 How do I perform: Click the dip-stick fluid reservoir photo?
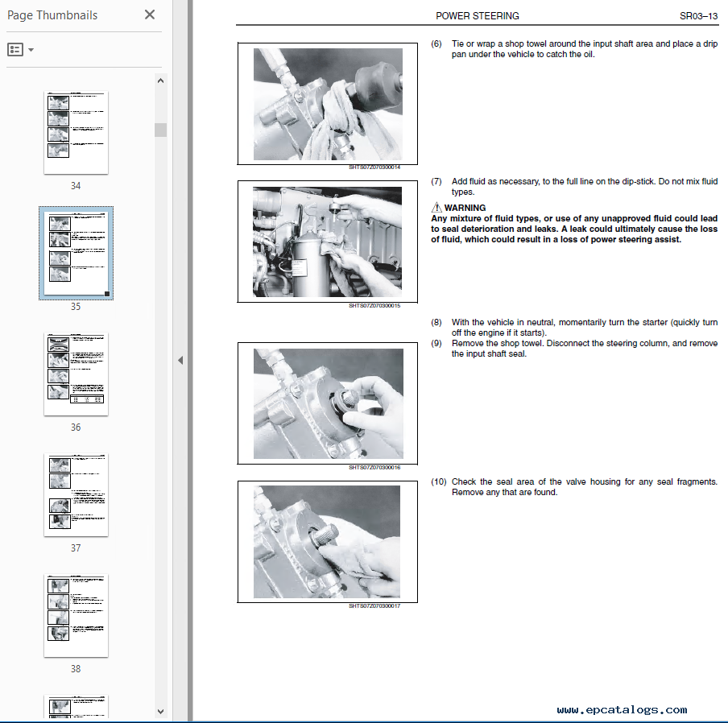click(327, 242)
